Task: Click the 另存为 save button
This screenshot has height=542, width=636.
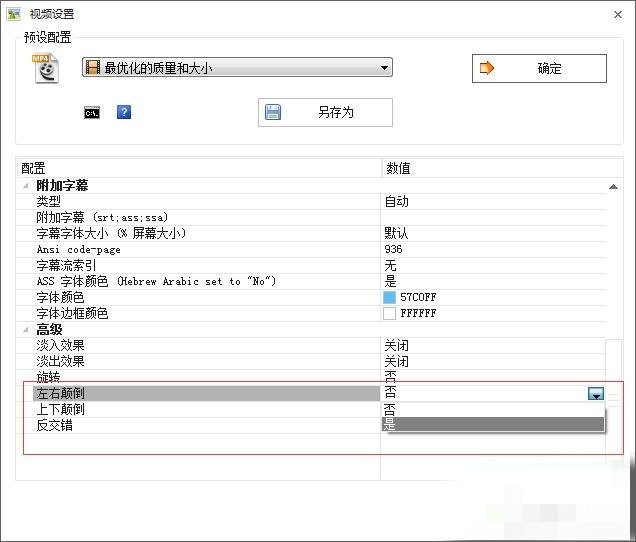Action: pos(325,112)
